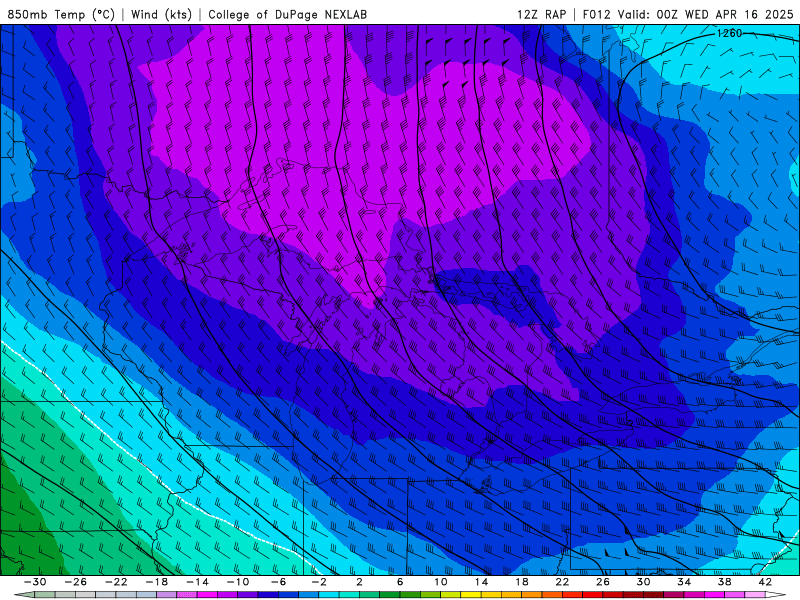
Task: Click the '−30' value on the temperature scale
Action: pyautogui.click(x=35, y=582)
